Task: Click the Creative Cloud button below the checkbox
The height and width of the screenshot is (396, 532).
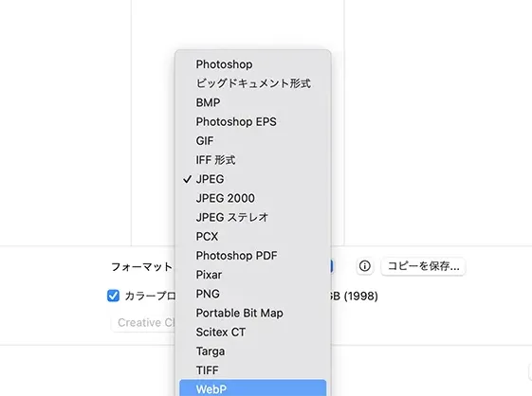Action: coord(144,322)
